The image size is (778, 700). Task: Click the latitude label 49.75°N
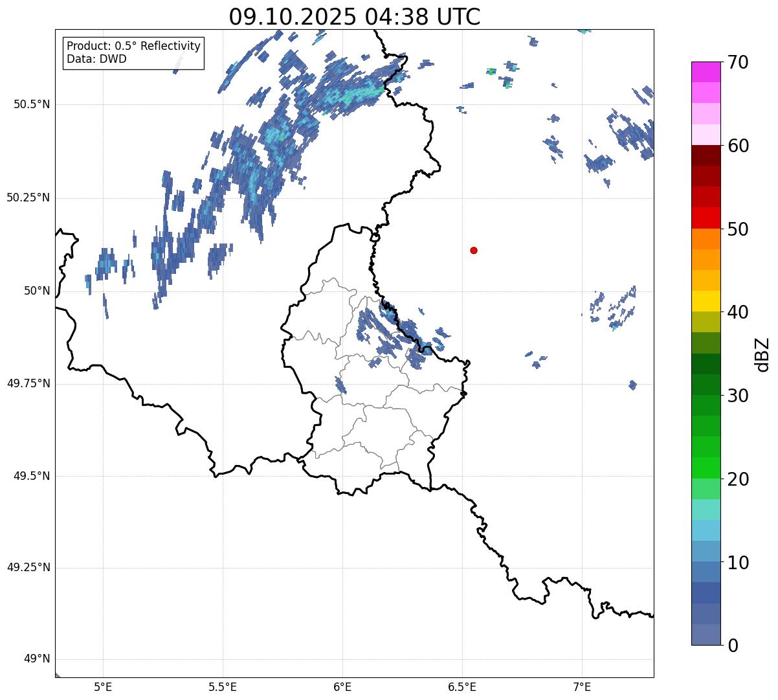click(x=28, y=383)
